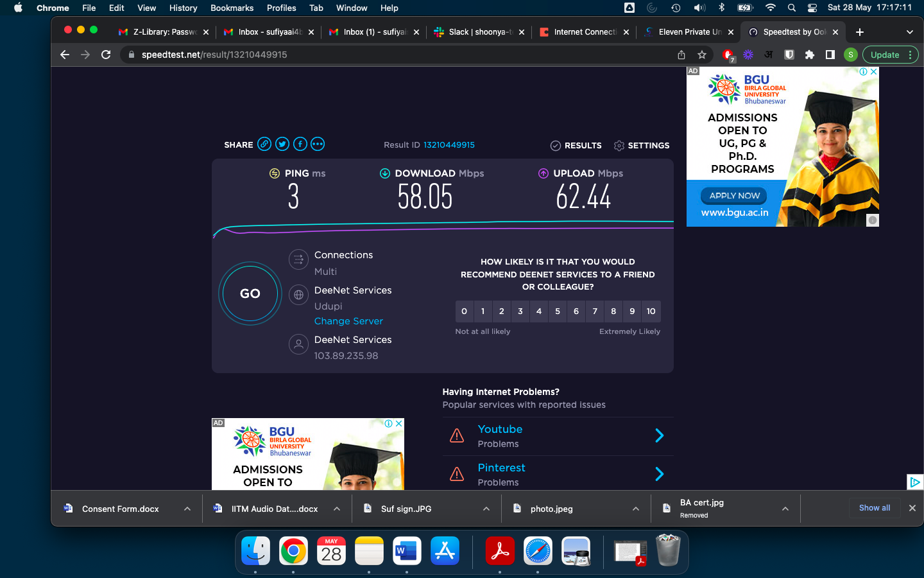924x578 pixels.
Task: Open Chrome Update menu
Action: point(891,55)
